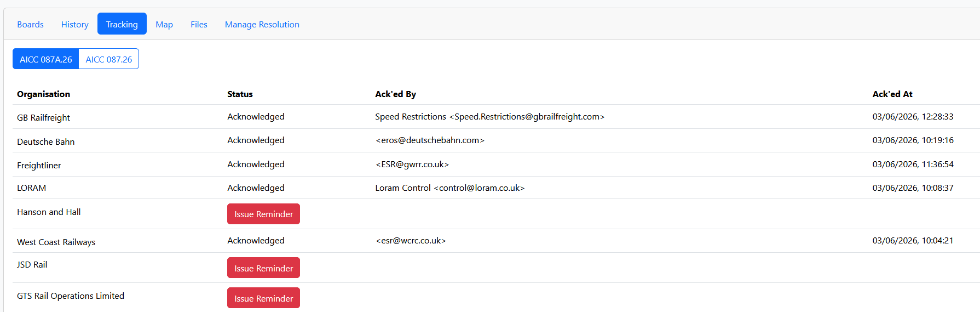Click the Ack'ed By column header

point(395,94)
